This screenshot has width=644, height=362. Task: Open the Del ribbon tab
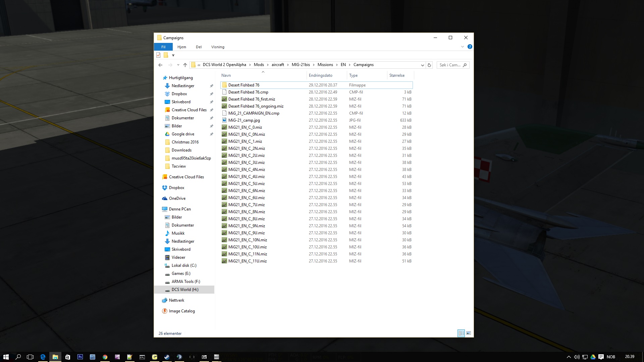[x=199, y=47]
